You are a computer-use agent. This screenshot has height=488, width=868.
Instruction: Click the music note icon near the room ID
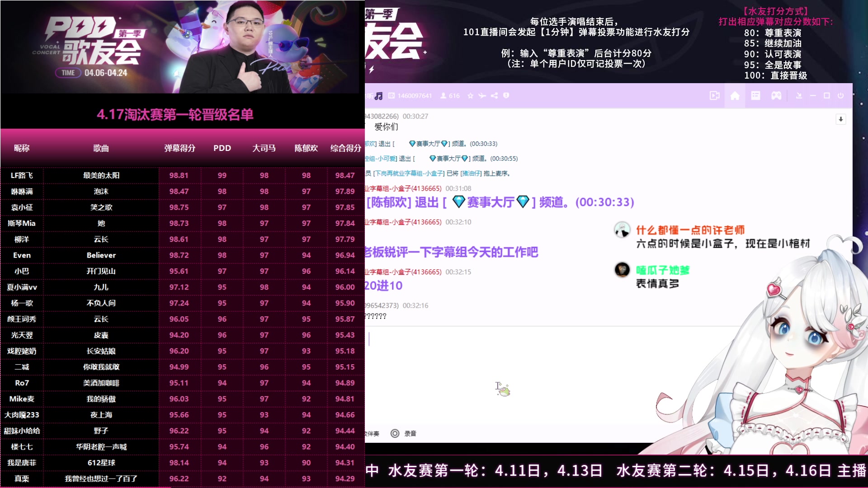coord(379,96)
